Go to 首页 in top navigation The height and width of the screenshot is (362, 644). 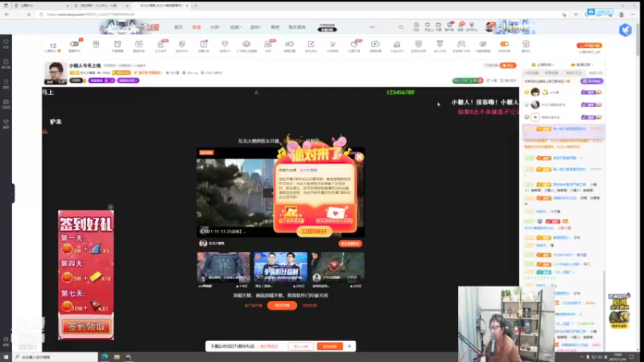tap(178, 27)
